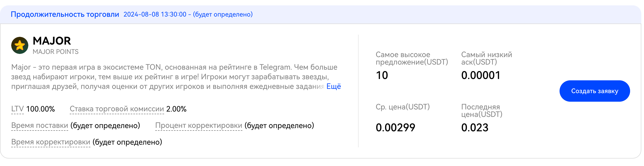Screen dimensions: 644x166
Task: Click the last price value 0.023
Action: point(475,128)
